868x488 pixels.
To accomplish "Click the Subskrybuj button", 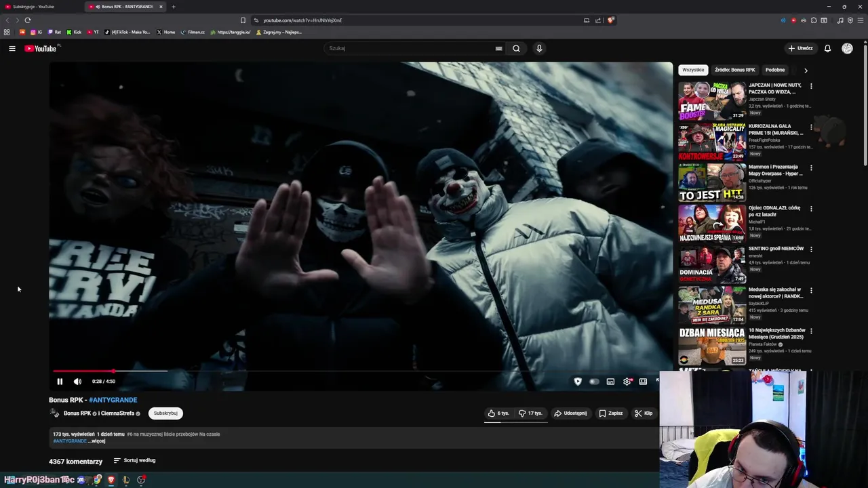I will point(165,413).
